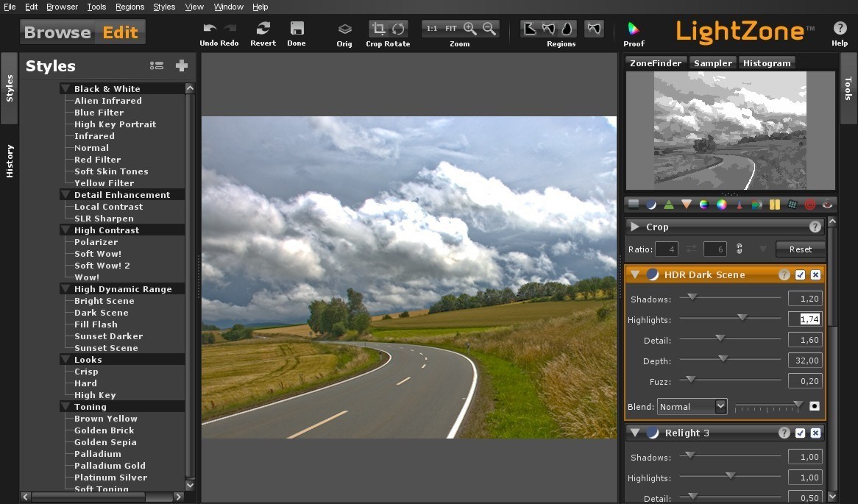The height and width of the screenshot is (504, 858).
Task: Switch to Browse mode
Action: pos(57,32)
